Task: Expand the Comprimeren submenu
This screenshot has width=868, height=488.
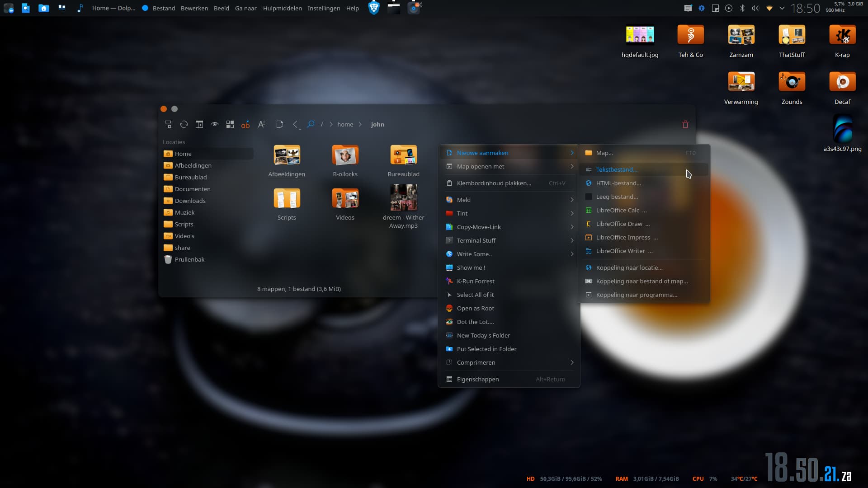Action: tap(509, 362)
